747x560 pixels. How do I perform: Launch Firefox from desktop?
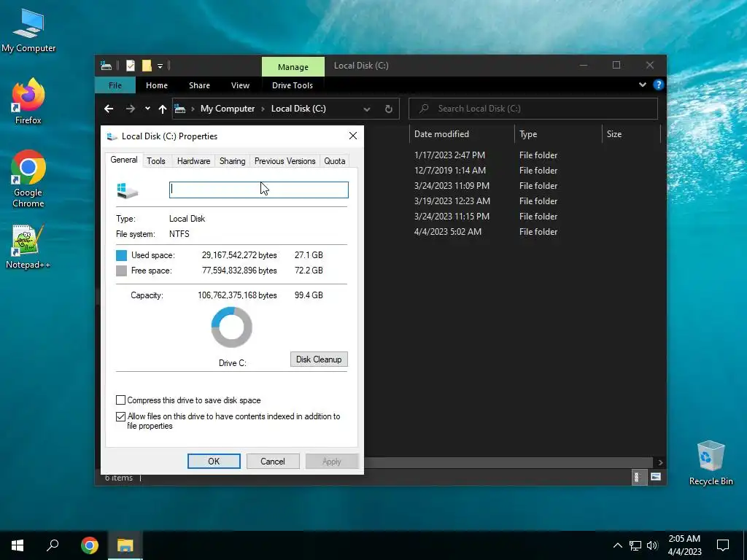tap(28, 101)
